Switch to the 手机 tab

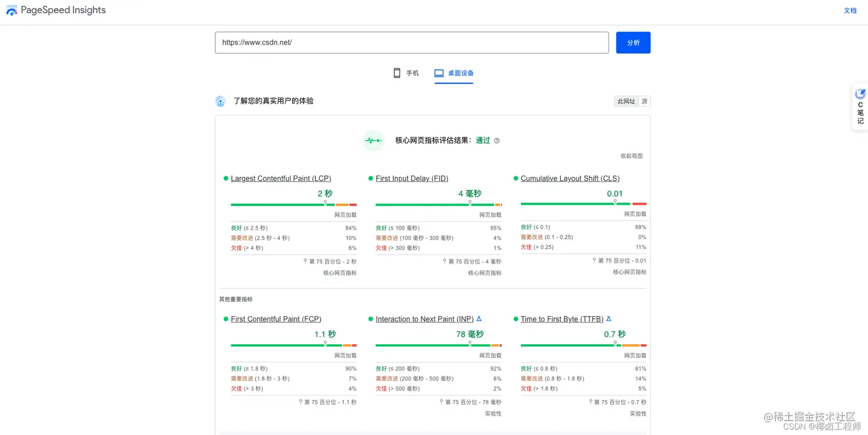(x=406, y=73)
